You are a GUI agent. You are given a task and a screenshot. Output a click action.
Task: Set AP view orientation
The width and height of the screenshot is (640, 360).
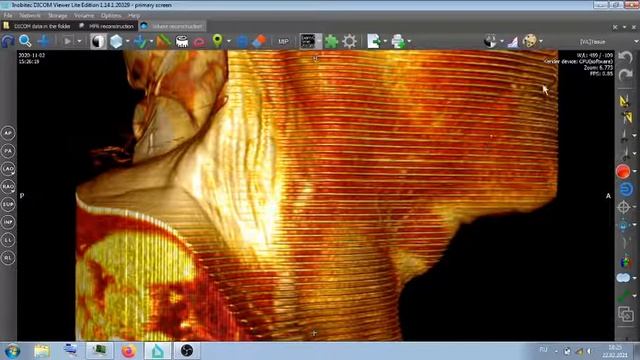pyautogui.click(x=8, y=133)
